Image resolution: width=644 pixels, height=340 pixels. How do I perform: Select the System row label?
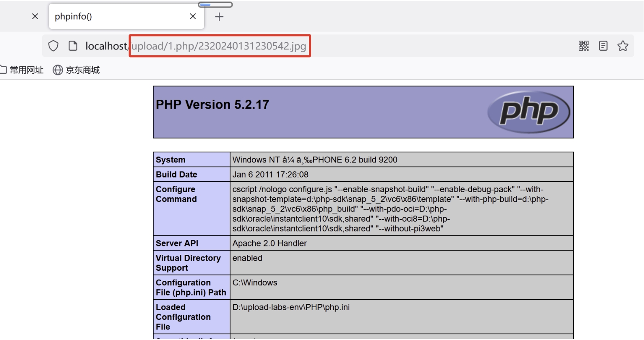171,160
